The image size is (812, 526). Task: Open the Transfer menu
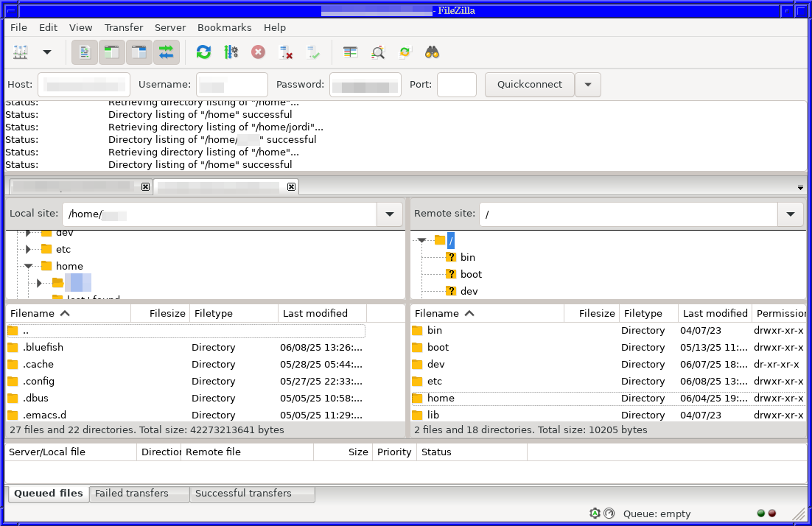point(124,27)
